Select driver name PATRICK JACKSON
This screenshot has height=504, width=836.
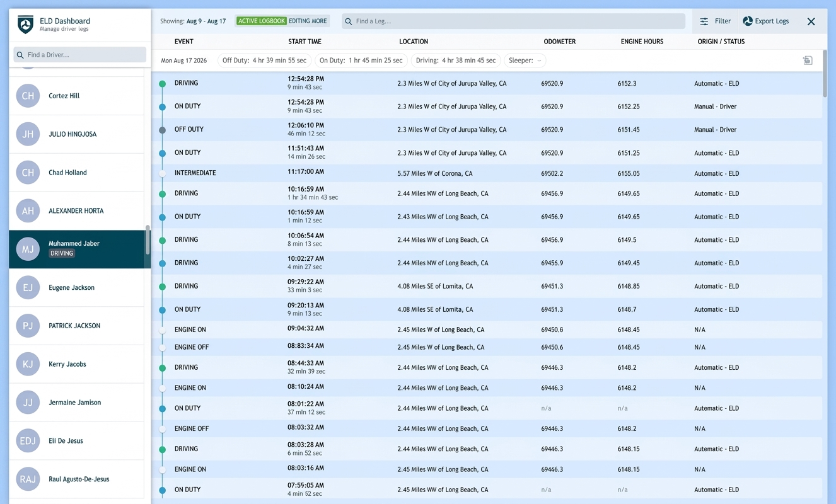[x=74, y=326]
